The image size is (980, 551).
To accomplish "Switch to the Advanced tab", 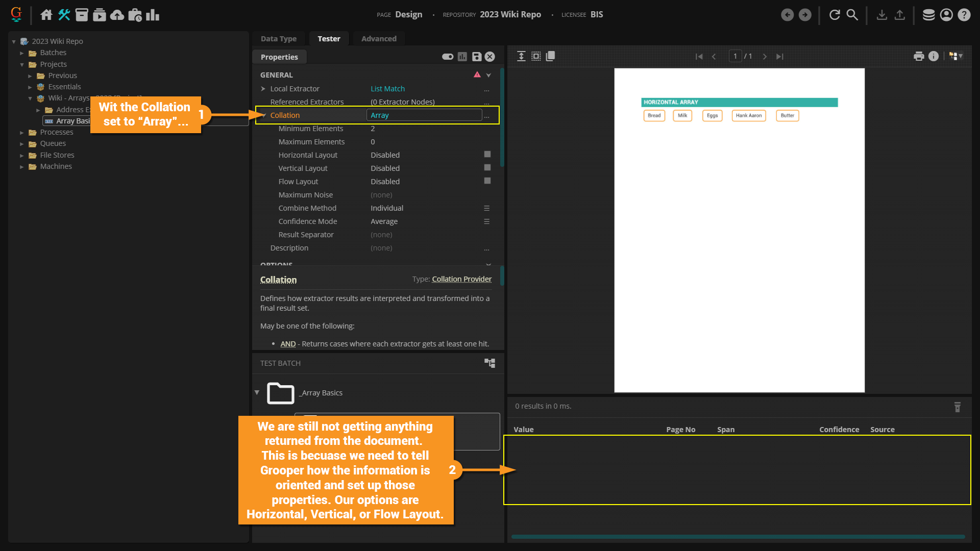I will (379, 39).
